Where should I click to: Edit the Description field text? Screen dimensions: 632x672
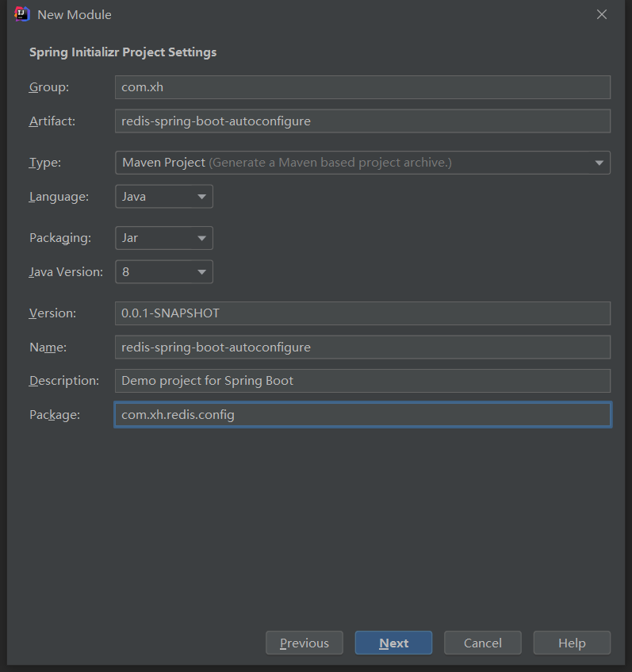coord(362,381)
